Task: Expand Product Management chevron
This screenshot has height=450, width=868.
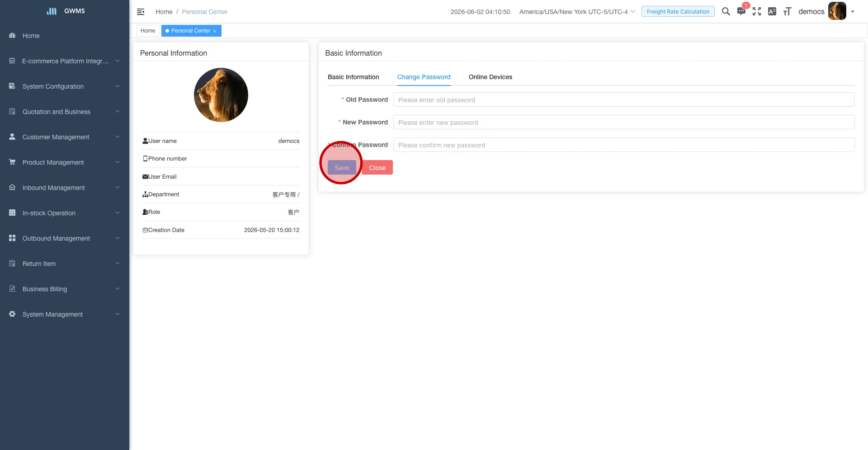Action: (x=118, y=162)
